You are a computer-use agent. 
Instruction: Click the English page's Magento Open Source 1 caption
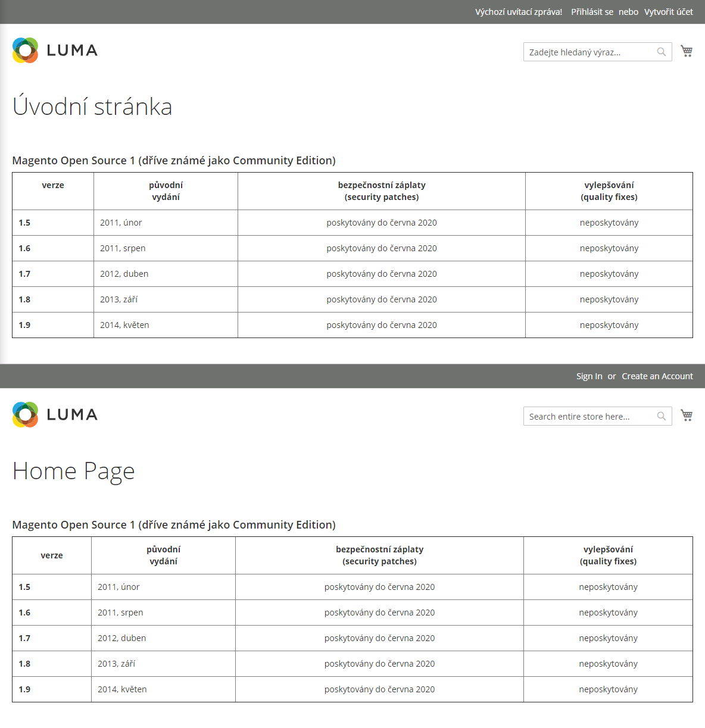pyautogui.click(x=174, y=525)
